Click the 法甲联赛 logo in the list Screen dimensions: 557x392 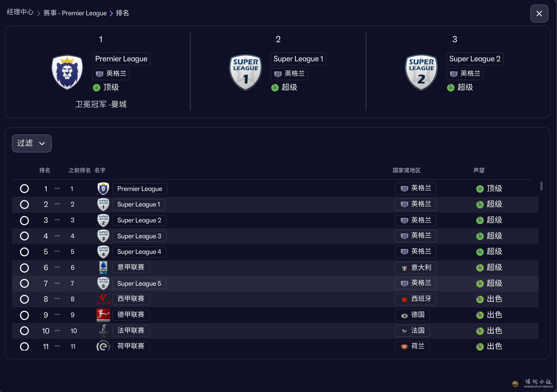[103, 331]
